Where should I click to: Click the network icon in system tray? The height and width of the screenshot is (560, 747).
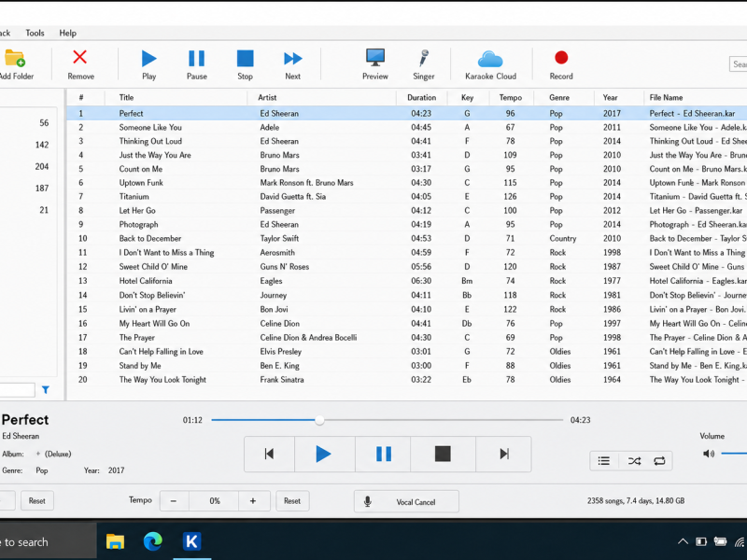point(740,541)
